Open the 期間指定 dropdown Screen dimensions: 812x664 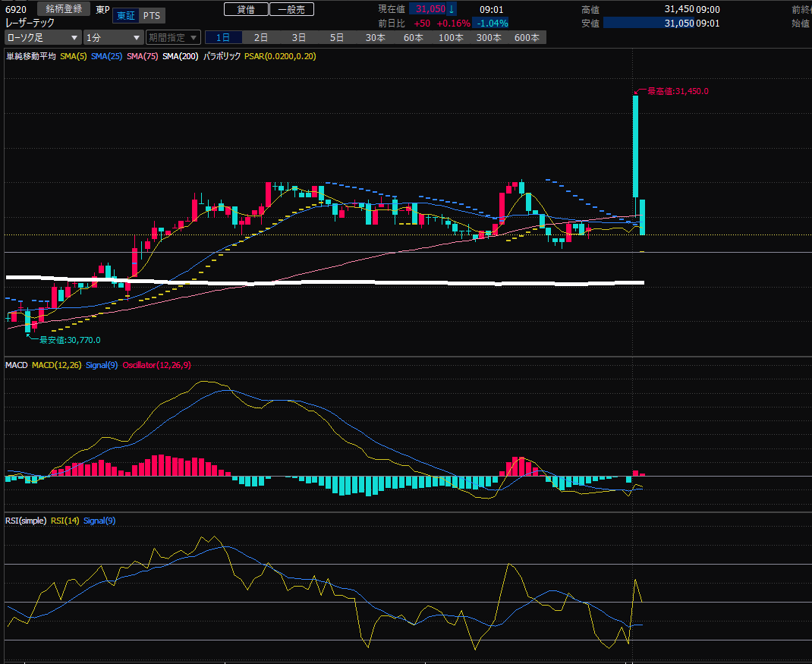173,37
